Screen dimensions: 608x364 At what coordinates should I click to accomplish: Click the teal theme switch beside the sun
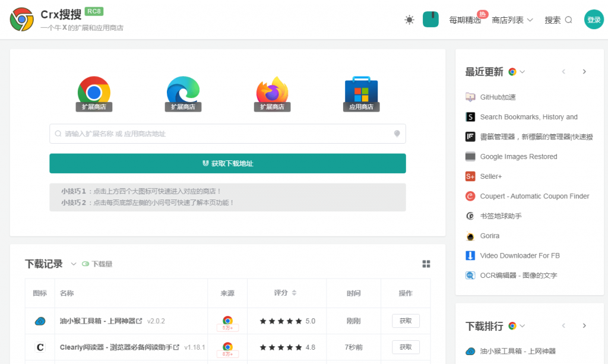coord(430,19)
